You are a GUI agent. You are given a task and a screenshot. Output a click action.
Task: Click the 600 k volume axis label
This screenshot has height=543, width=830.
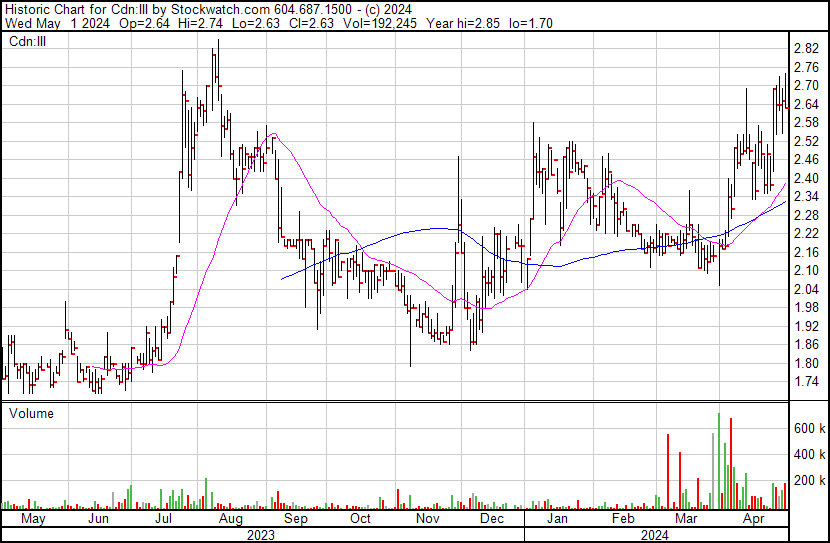coord(809,428)
